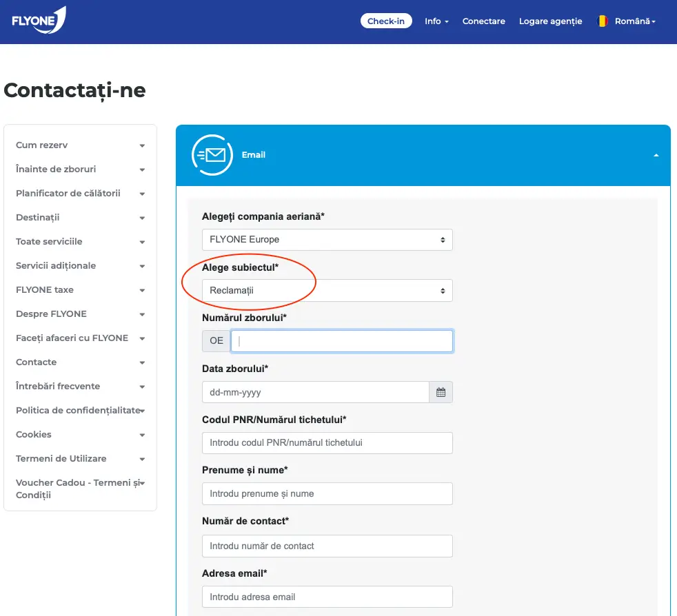Expand Cum rezerv sidebar item
This screenshot has width=677, height=616.
click(x=80, y=145)
